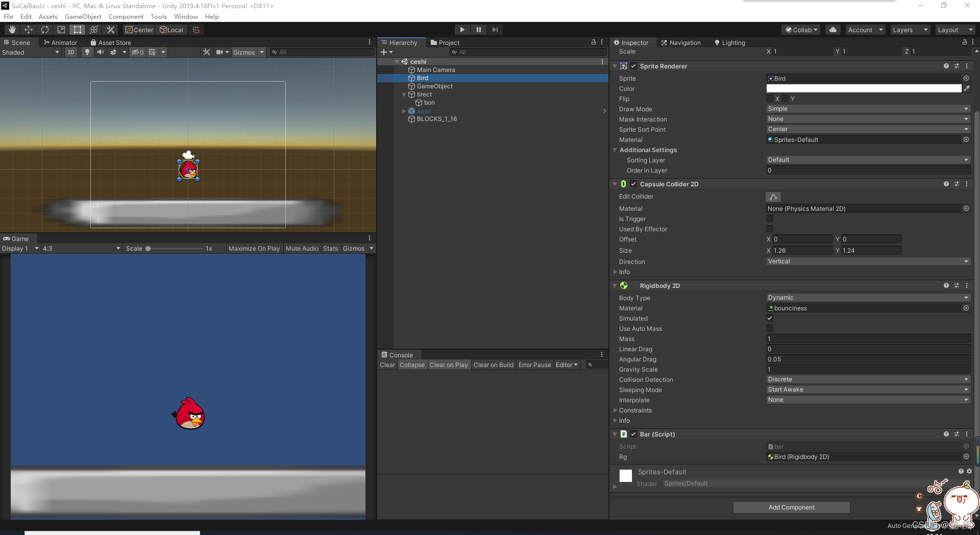Switch to the Lighting tab
This screenshot has height=535, width=980.
pyautogui.click(x=730, y=42)
